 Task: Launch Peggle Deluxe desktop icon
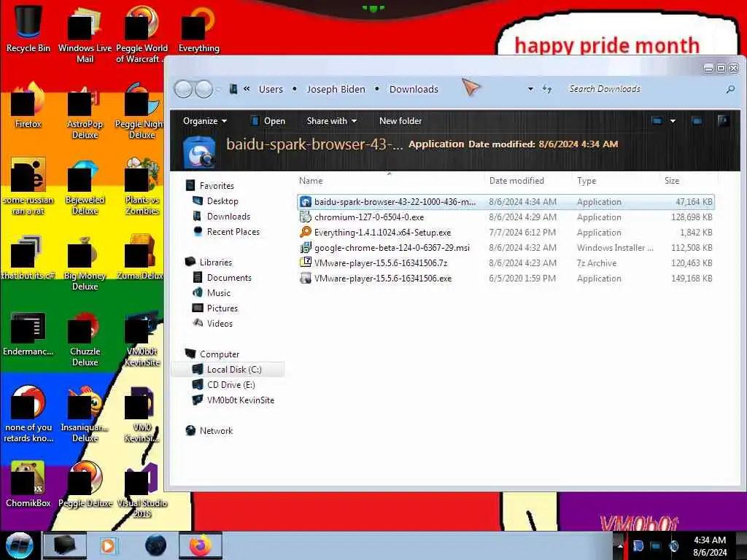pyautogui.click(x=85, y=484)
